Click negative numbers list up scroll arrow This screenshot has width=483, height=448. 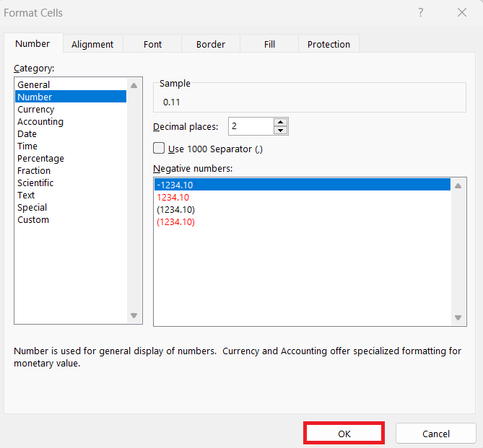pyautogui.click(x=458, y=185)
